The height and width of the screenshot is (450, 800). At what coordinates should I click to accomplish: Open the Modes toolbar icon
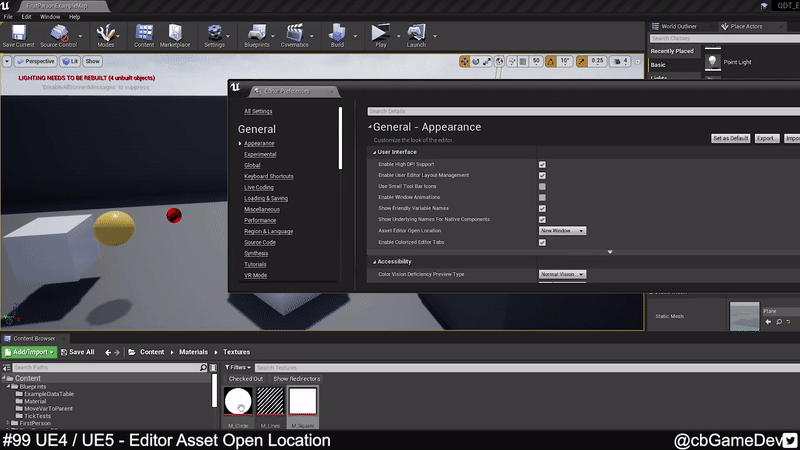(x=106, y=36)
